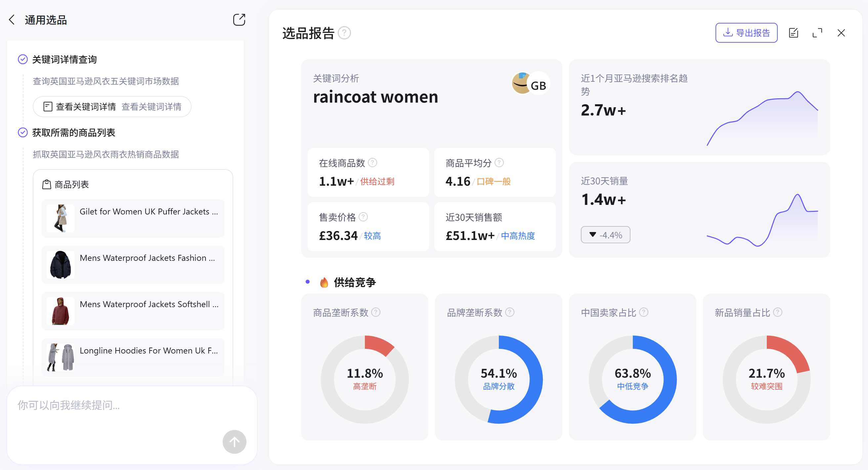This screenshot has height=470, width=868.
Task: Click help icon beside 商品垄断系数
Action: coord(376,312)
